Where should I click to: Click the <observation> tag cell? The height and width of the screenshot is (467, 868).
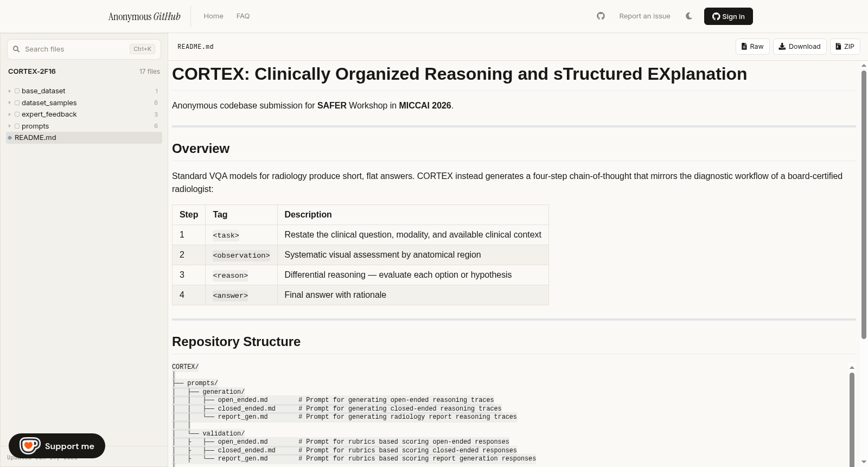pyautogui.click(x=241, y=255)
